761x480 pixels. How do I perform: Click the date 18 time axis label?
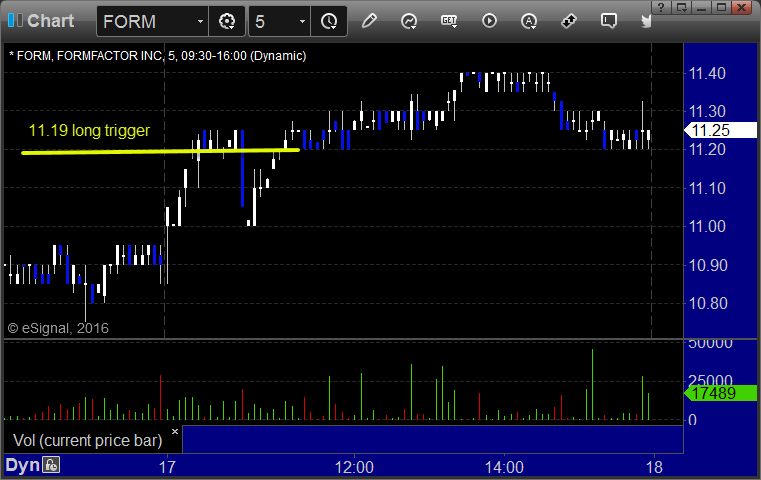click(654, 467)
